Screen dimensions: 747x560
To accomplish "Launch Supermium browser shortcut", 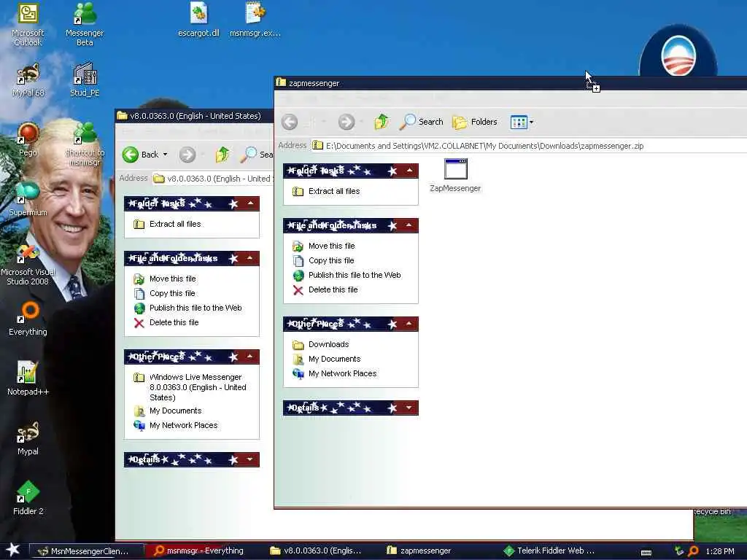I will [28, 199].
